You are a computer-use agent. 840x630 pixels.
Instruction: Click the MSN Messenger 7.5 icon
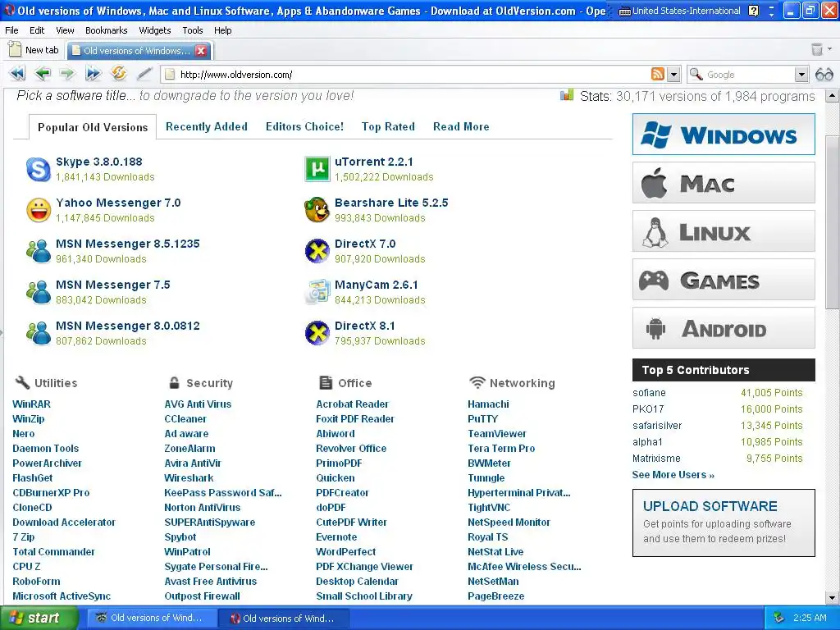point(39,292)
